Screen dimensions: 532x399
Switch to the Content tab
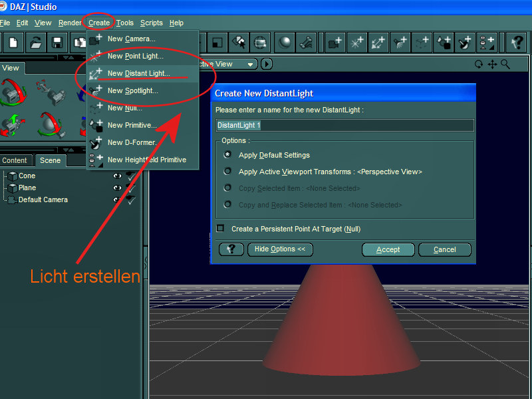point(14,160)
